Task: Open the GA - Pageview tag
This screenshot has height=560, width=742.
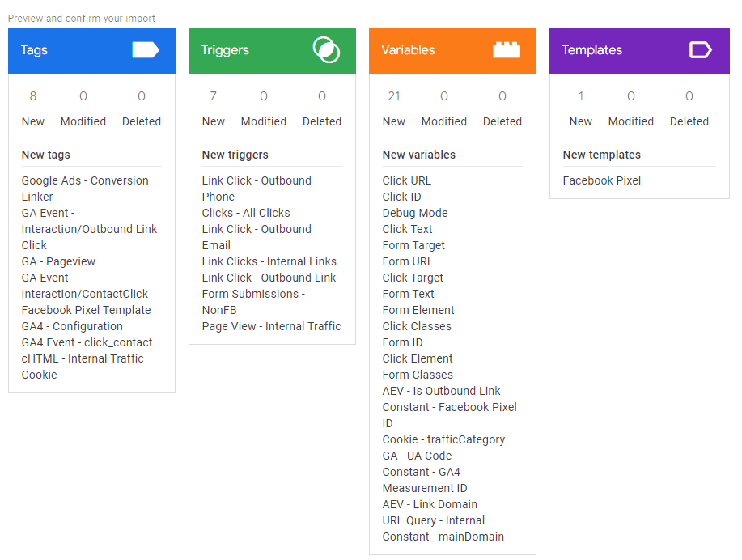Action: [x=58, y=261]
